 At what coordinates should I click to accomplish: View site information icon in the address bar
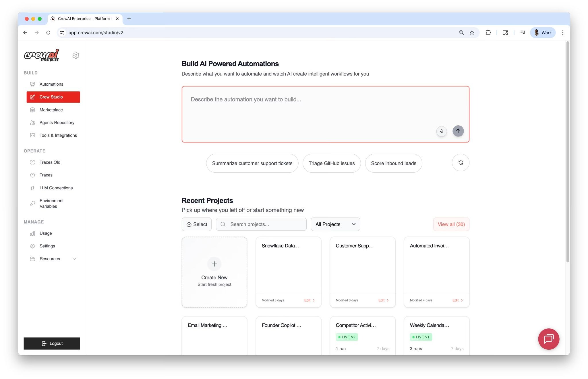click(62, 32)
